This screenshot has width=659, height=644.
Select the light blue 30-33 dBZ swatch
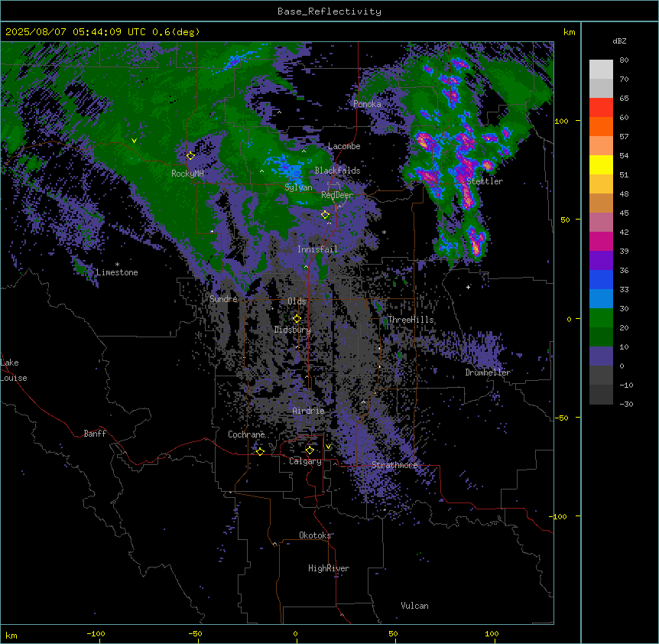tap(601, 299)
